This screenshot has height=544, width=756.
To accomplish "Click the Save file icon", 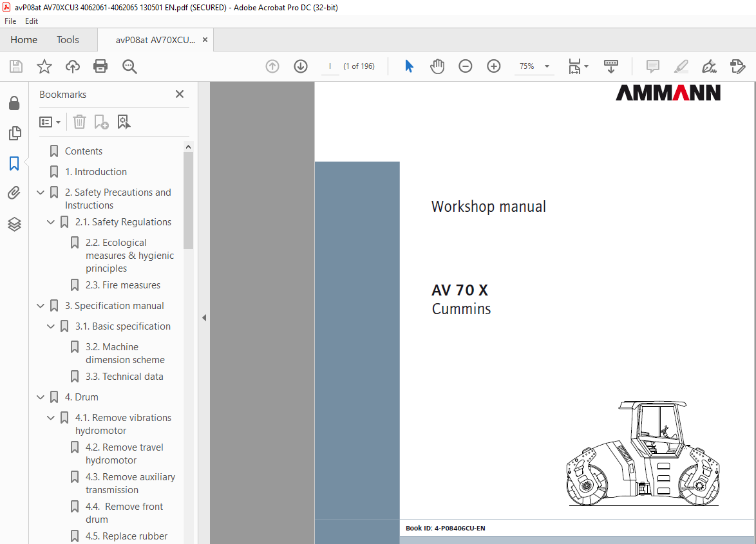I will click(x=16, y=66).
